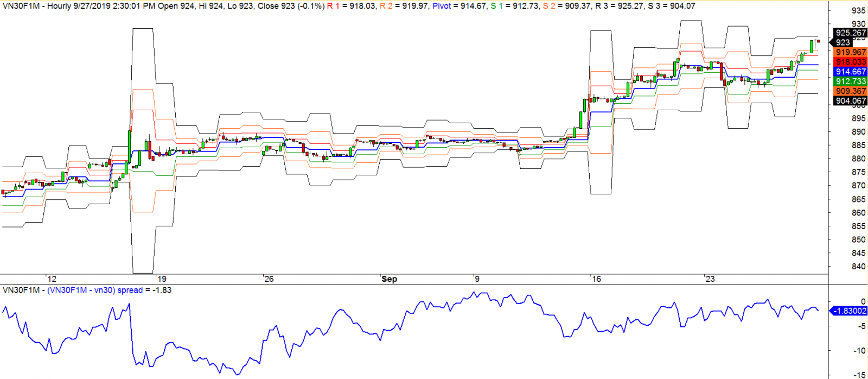Click the 880 tick on price axis

click(x=859, y=159)
